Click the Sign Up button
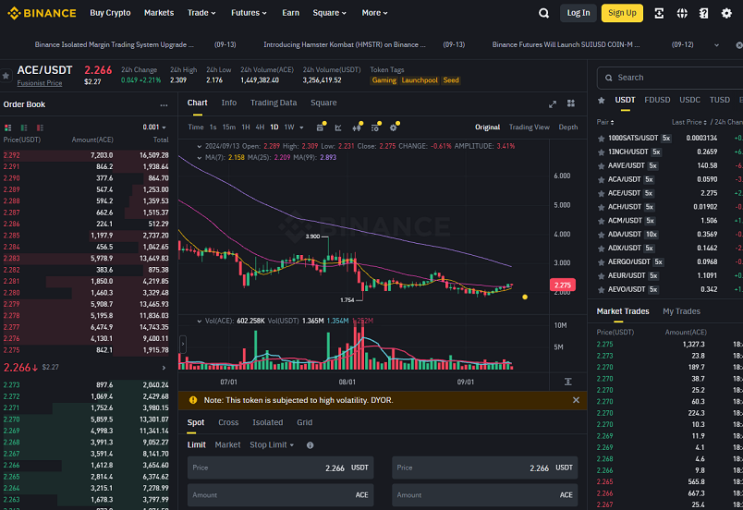Viewport: 743px width, 510px height. pyautogui.click(x=622, y=13)
